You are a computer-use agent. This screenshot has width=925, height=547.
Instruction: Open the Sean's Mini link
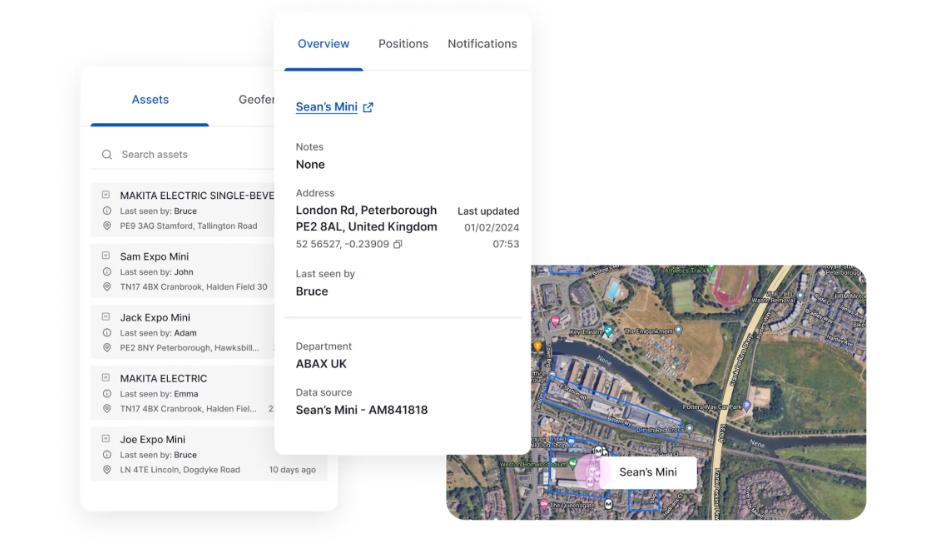[326, 107]
